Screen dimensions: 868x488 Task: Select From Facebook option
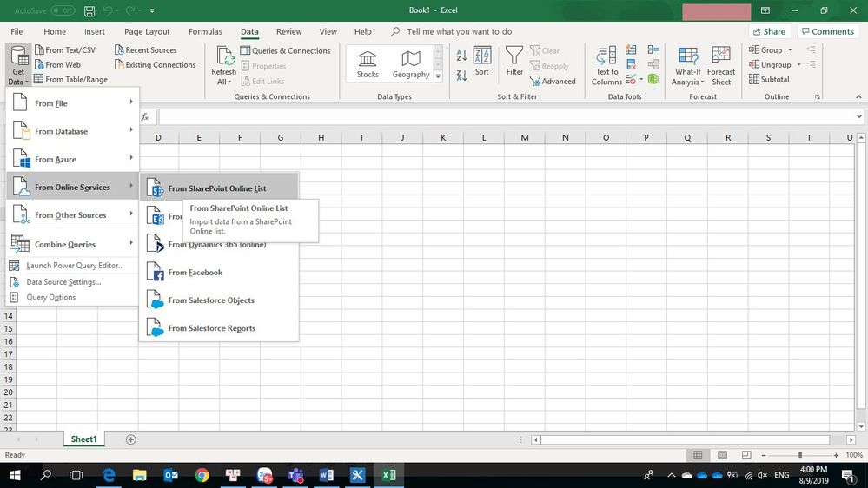click(219, 272)
